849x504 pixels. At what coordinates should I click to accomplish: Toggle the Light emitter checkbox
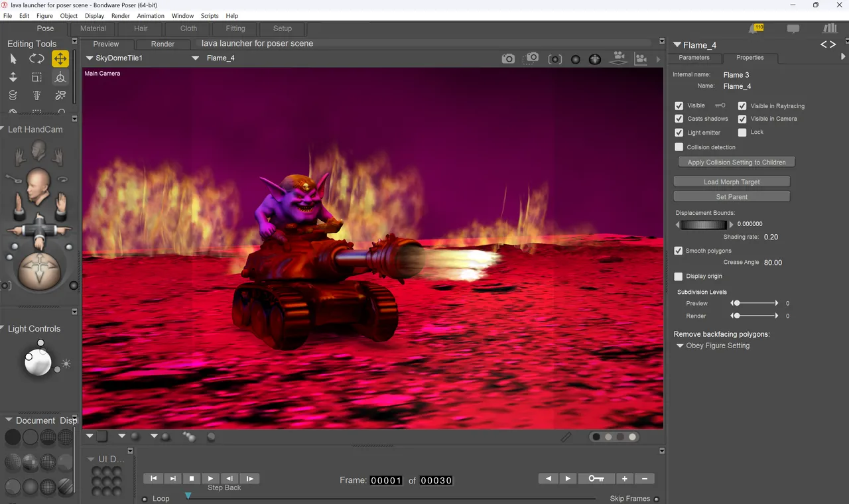(x=679, y=133)
